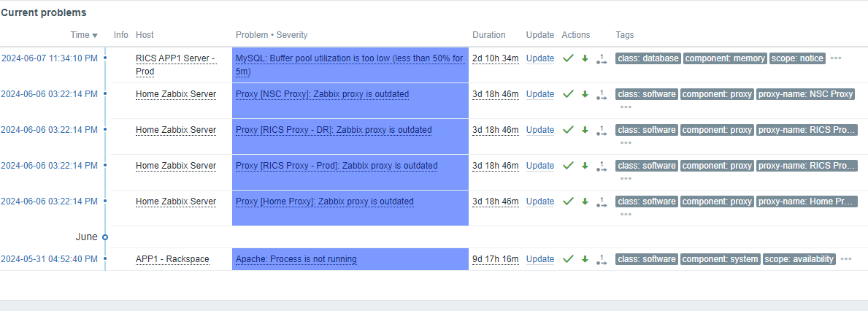Show more tags for Apache problem row
The width and height of the screenshot is (868, 311).
click(x=846, y=259)
